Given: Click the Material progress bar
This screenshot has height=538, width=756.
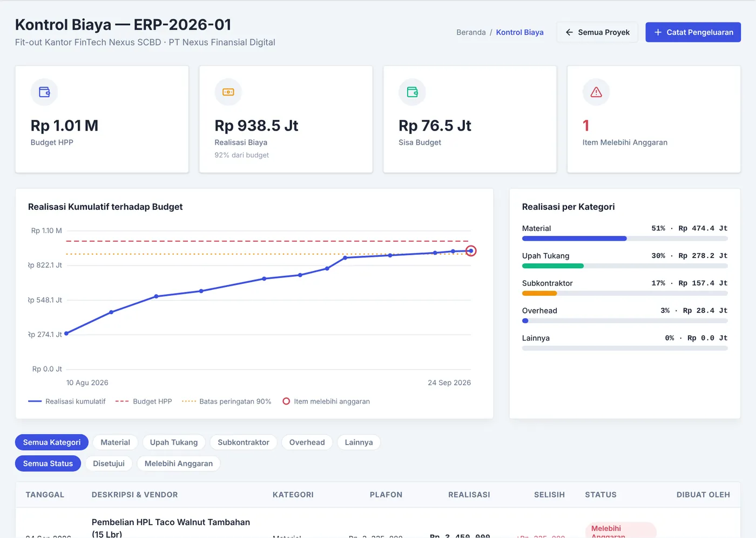Looking at the screenshot, I should pyautogui.click(x=625, y=239).
